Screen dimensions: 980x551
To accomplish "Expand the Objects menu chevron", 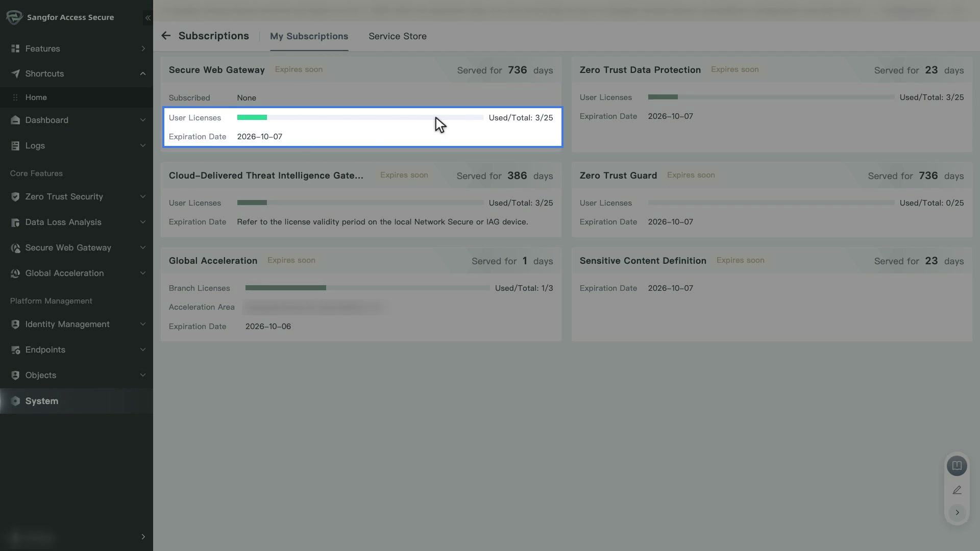I will [x=143, y=375].
